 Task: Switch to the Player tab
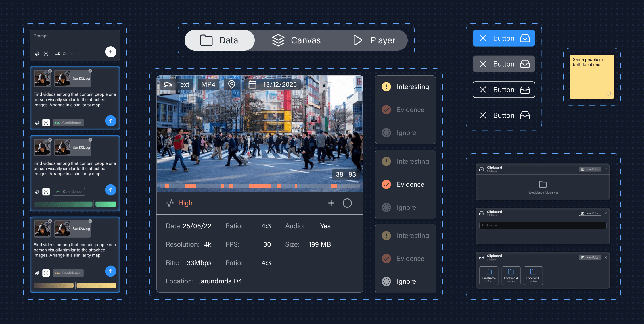click(x=374, y=40)
